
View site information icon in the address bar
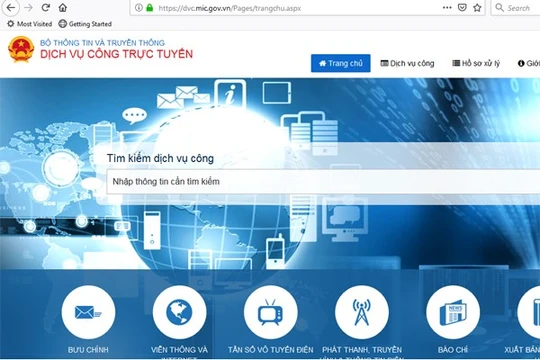coord(139,8)
